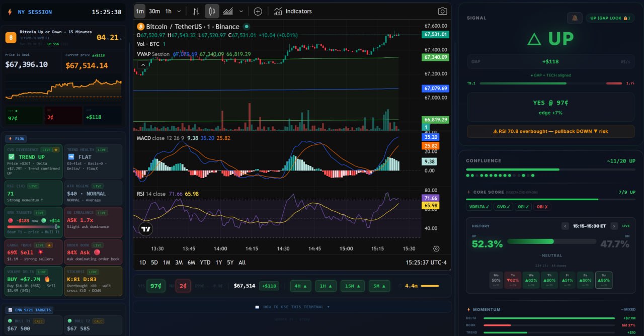Choose the 5D date range

154,263
